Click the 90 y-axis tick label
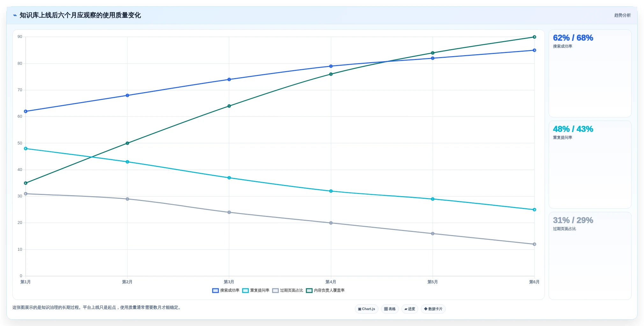Screen dimensions: 644x326 click(x=20, y=37)
